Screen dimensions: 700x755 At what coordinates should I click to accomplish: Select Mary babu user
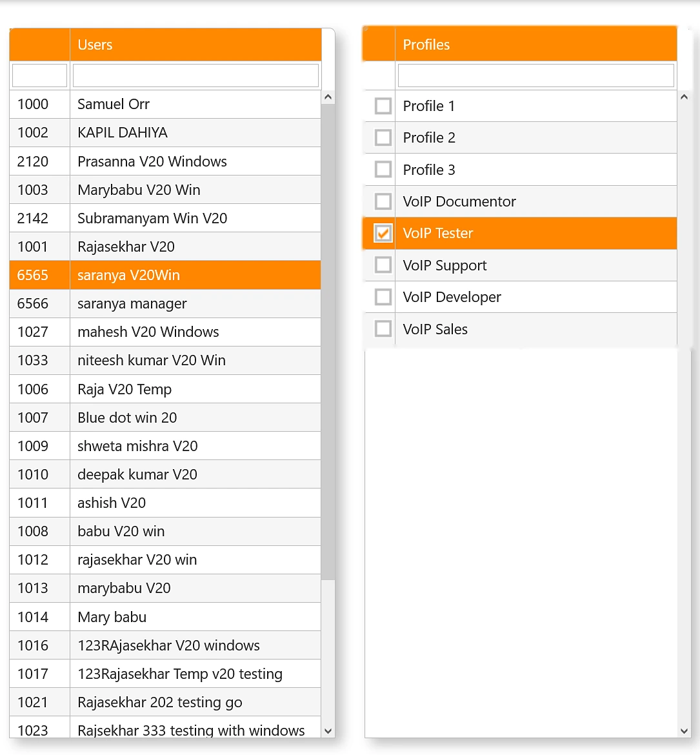165,617
